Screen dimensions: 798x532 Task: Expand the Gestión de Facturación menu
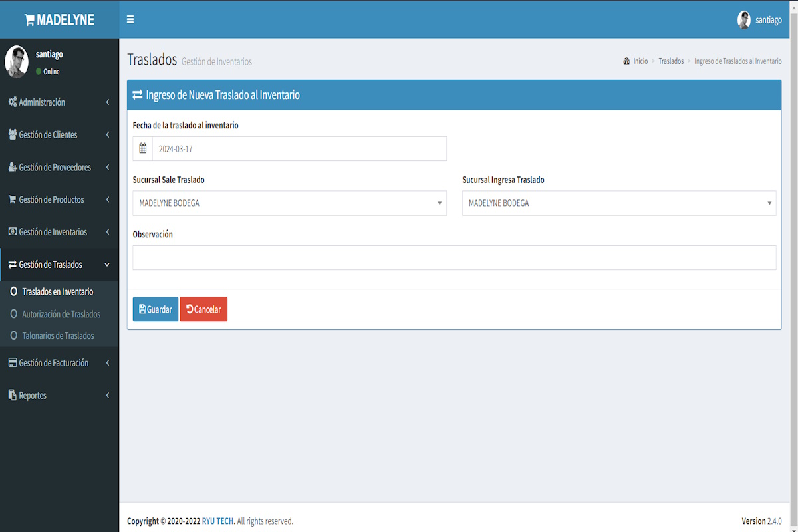point(59,363)
